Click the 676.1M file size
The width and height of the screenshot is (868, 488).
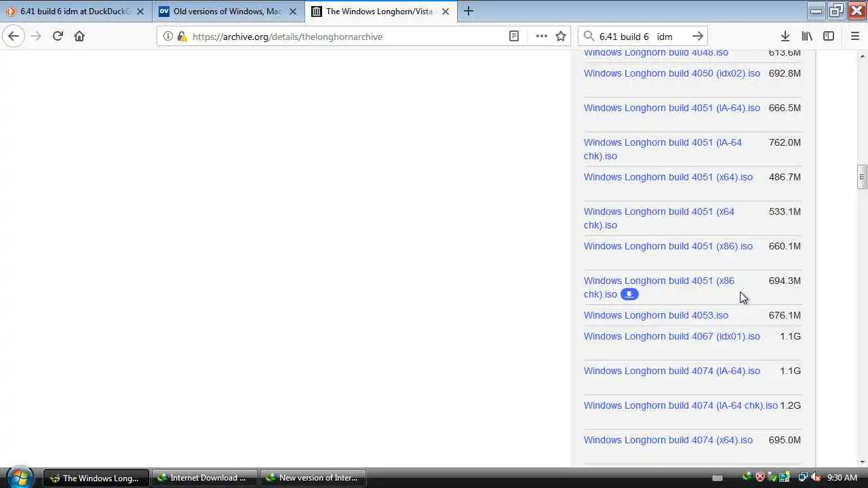[785, 315]
